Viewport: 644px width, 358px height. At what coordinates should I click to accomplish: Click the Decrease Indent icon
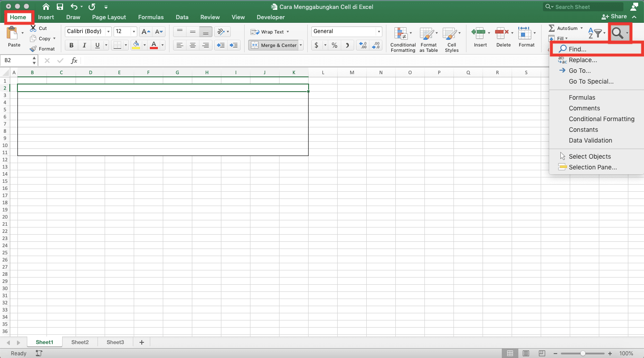click(220, 45)
